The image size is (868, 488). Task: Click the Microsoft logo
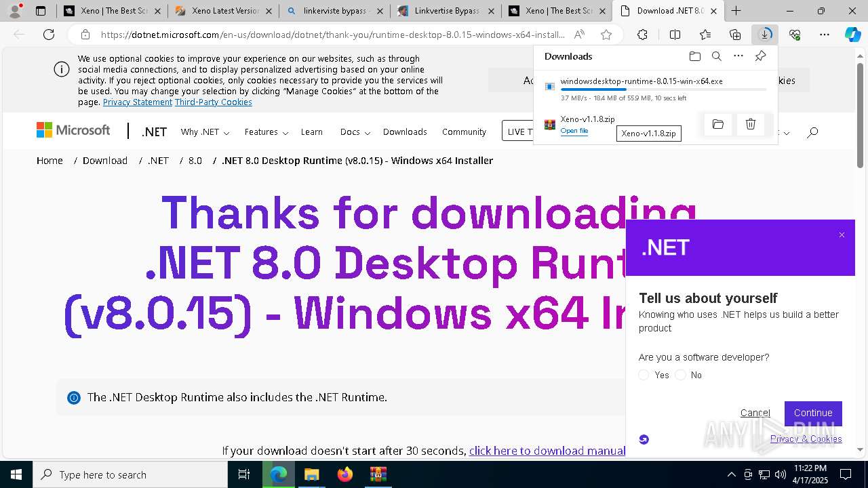click(73, 130)
